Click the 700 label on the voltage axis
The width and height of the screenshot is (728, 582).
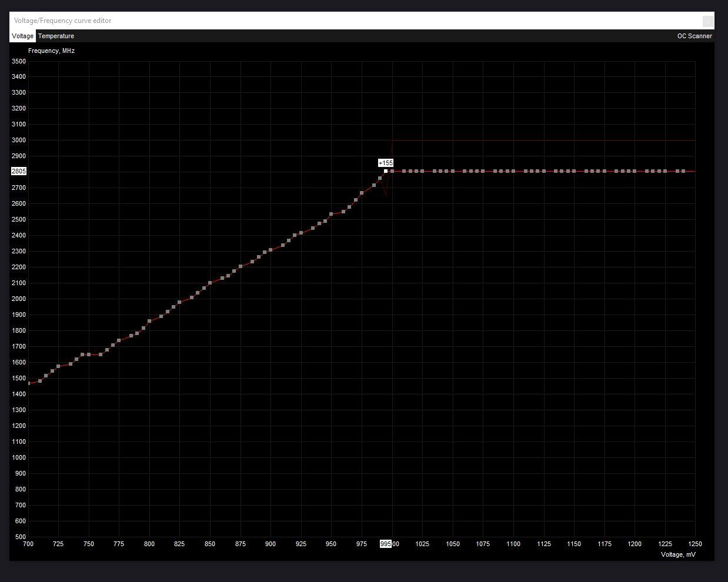(28, 544)
